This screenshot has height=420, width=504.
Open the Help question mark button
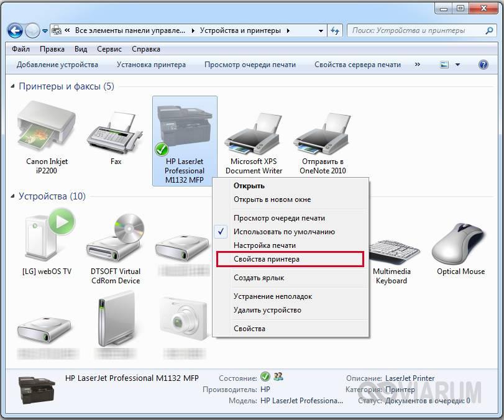[x=483, y=65]
